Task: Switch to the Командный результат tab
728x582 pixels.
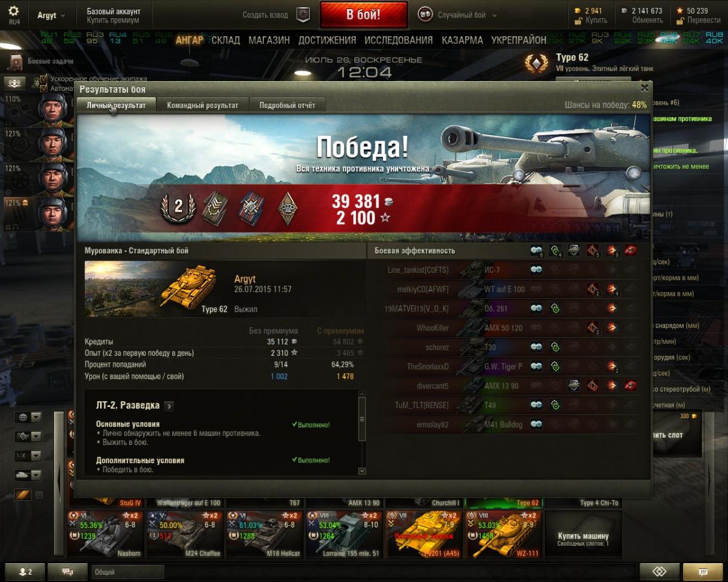Action: tap(203, 105)
